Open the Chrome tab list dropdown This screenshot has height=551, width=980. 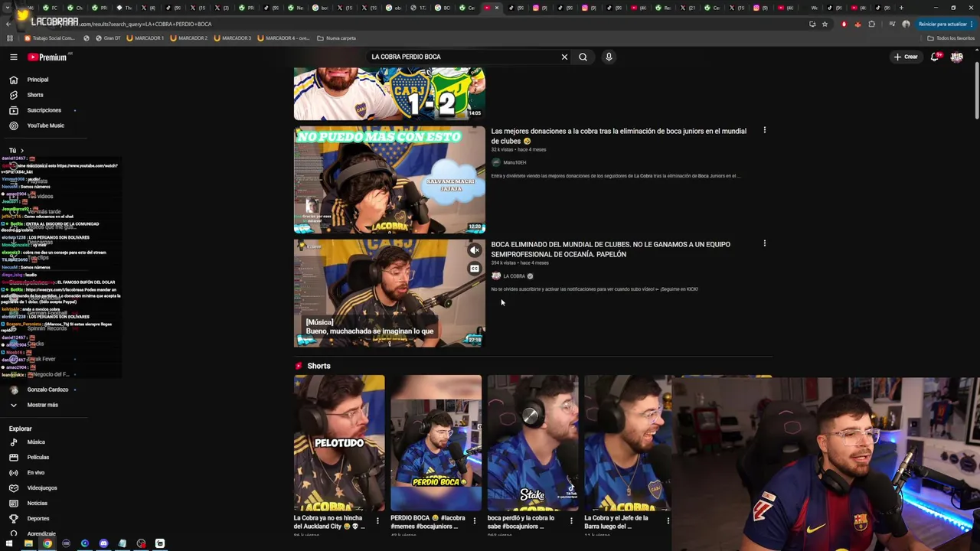pyautogui.click(x=8, y=8)
